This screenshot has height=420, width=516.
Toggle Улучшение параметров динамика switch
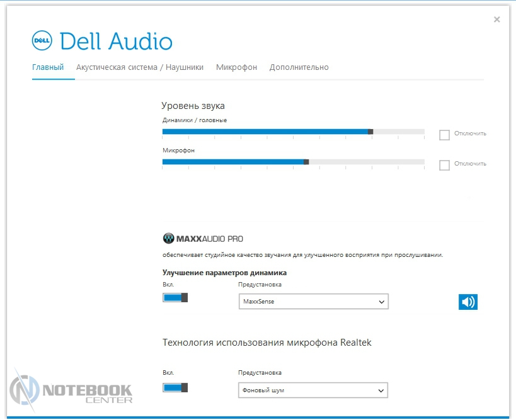(x=175, y=298)
